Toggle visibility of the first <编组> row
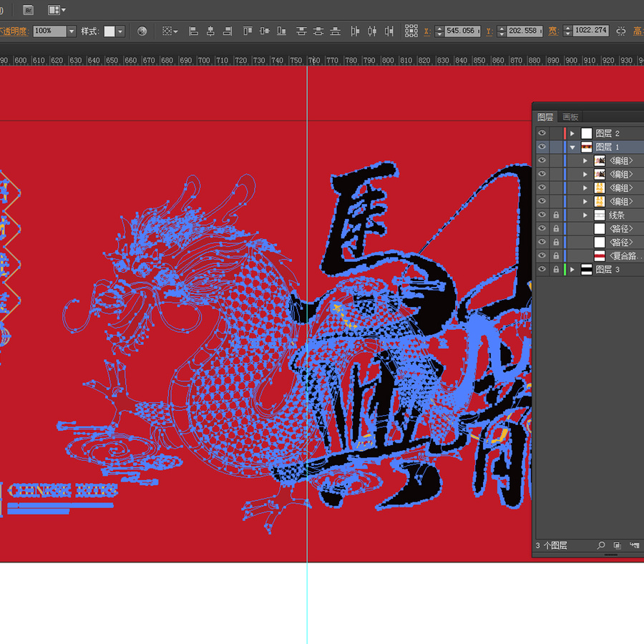 [542, 160]
